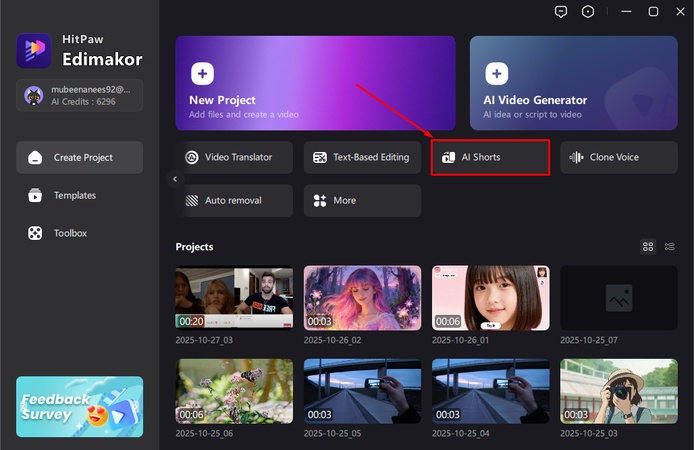Open the feedback message icon in title bar
Image resolution: width=694 pixels, height=450 pixels.
click(x=561, y=11)
